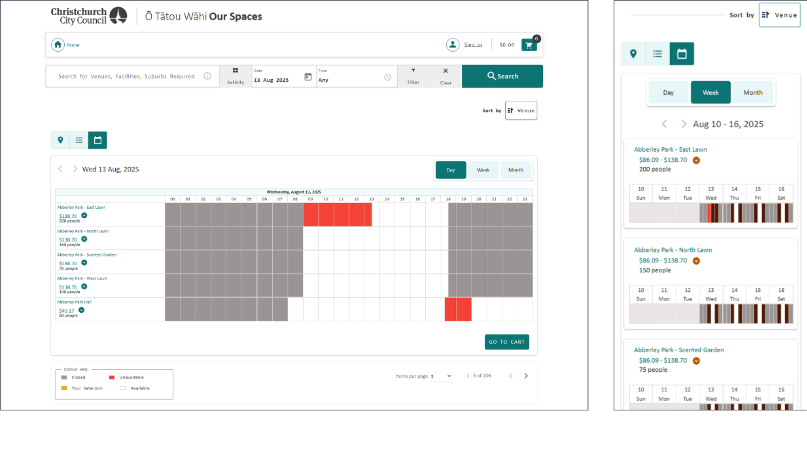Click the info icon in the search field

click(207, 77)
